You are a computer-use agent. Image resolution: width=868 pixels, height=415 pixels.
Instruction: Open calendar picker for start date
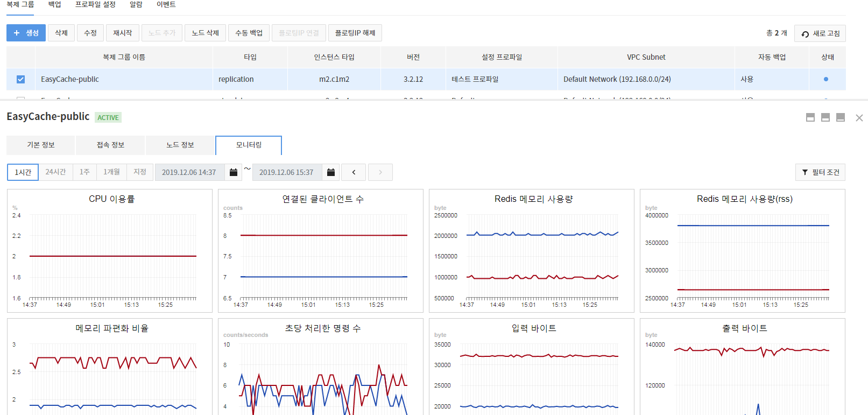(x=234, y=172)
